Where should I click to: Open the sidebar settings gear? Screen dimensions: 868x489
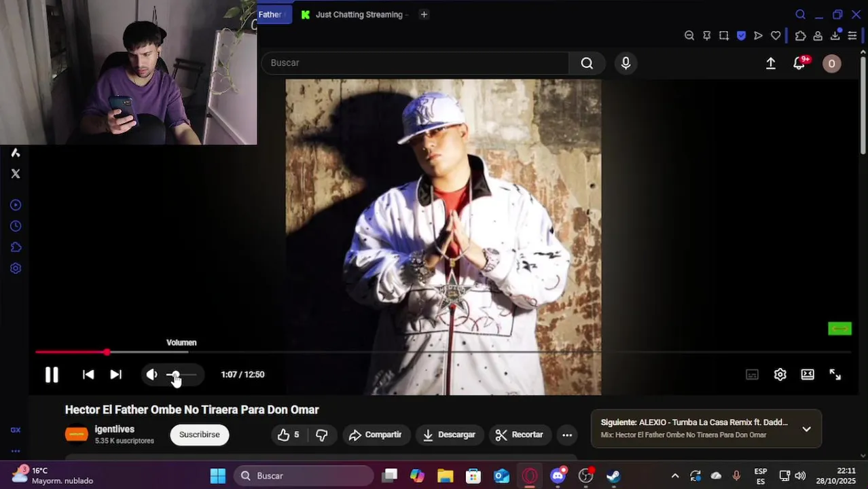[x=15, y=268]
